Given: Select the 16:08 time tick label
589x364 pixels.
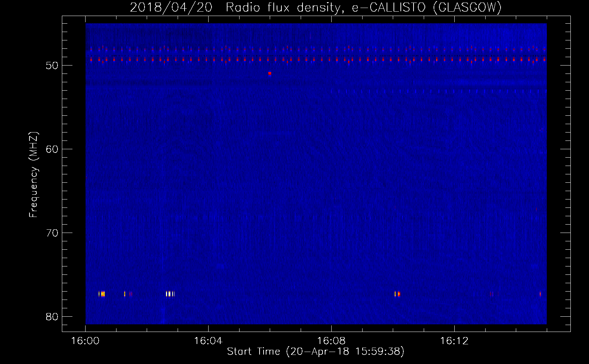Looking at the screenshot, I should pyautogui.click(x=331, y=341).
